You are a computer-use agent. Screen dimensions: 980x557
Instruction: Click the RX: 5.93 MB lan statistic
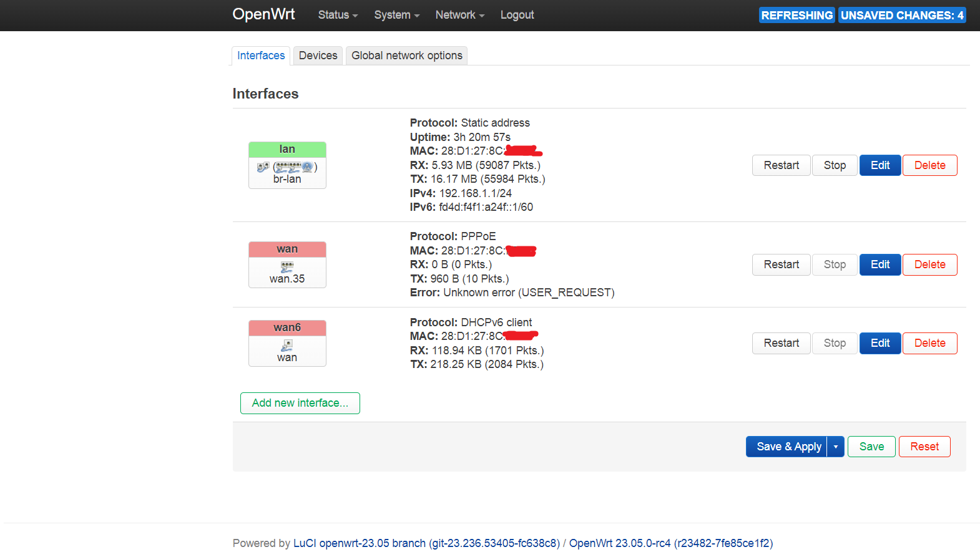click(x=475, y=165)
